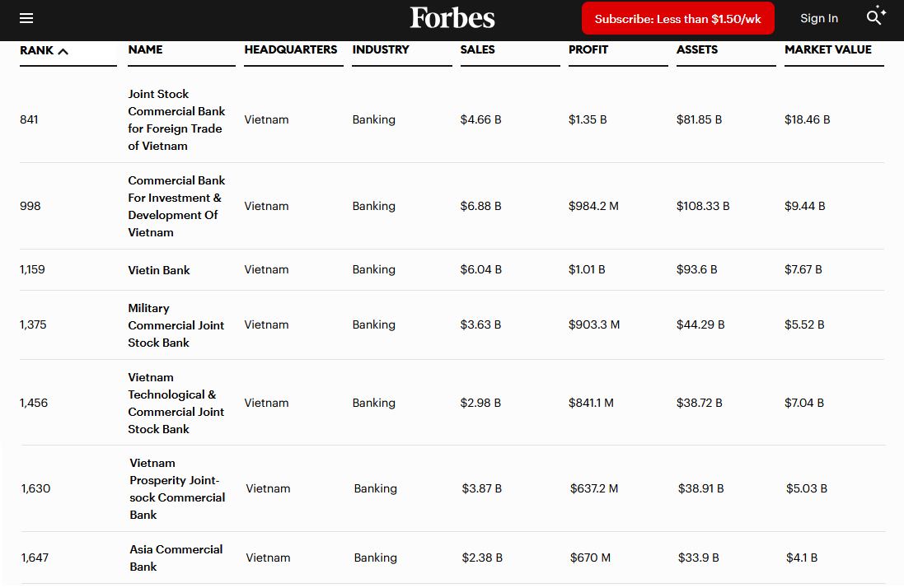Open Military Commercial Joint Stock Bank

(176, 325)
